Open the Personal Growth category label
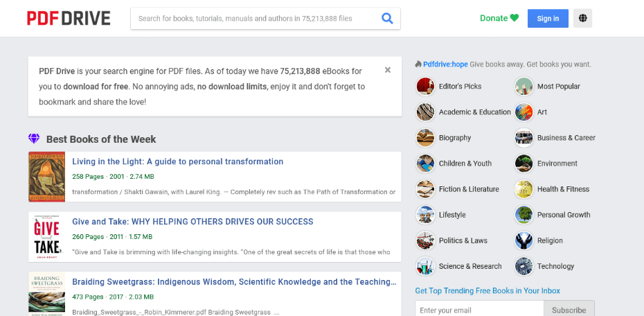The image size is (644, 316). (564, 215)
